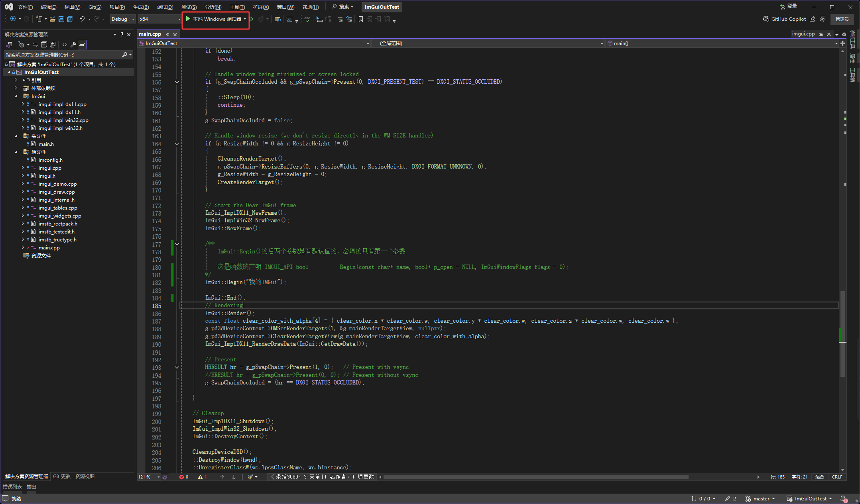Click the search magnifier icon in Solution Explorer
The image size is (860, 504).
[125, 55]
